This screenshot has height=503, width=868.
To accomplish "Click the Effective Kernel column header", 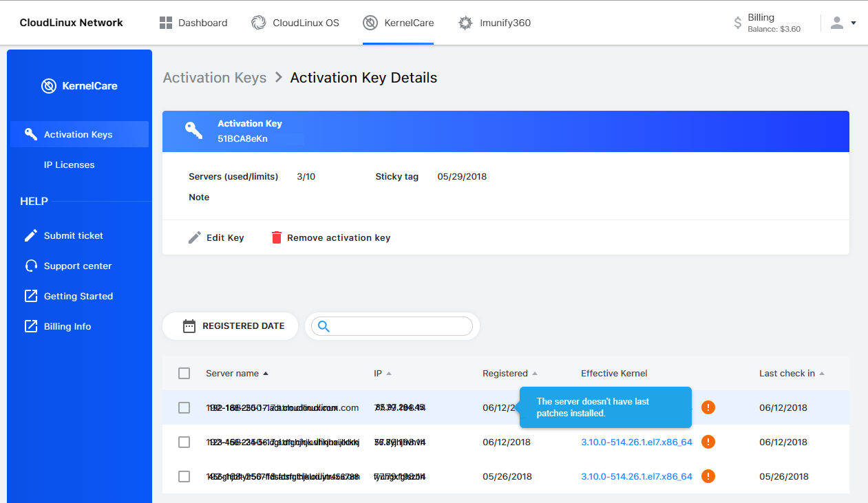I will [614, 373].
